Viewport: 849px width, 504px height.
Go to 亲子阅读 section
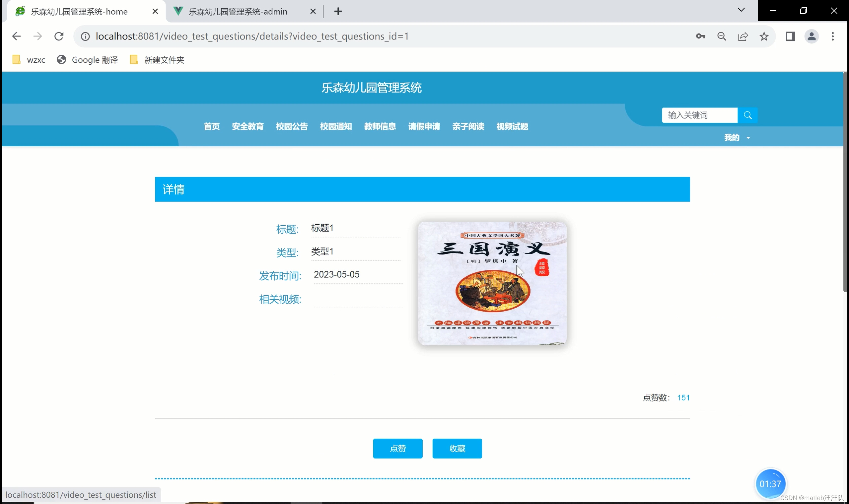[x=468, y=126]
